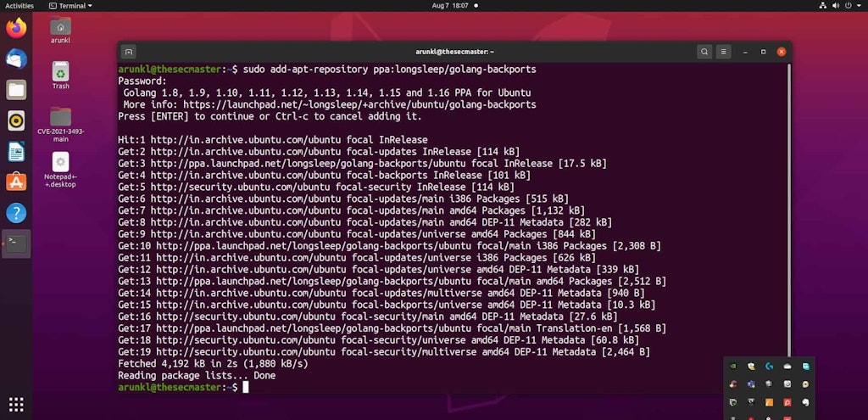This screenshot has height=420, width=868.
Task: Open the CVE-2021-3493-main folder on desktop
Action: (60, 125)
